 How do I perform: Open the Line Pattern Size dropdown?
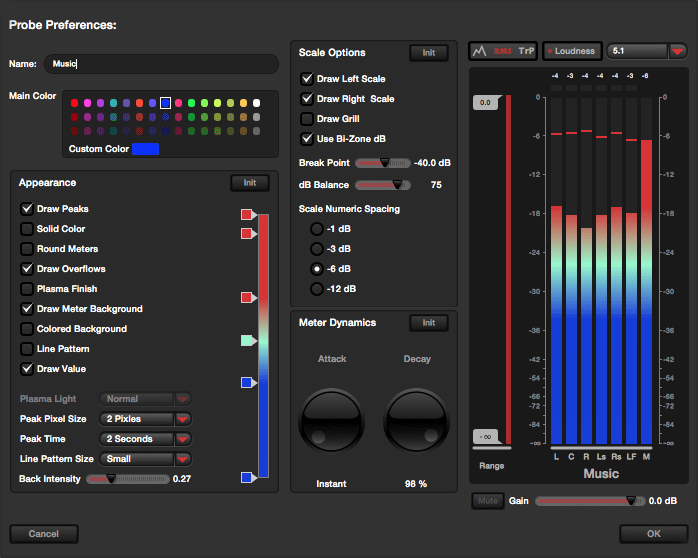coord(146,459)
